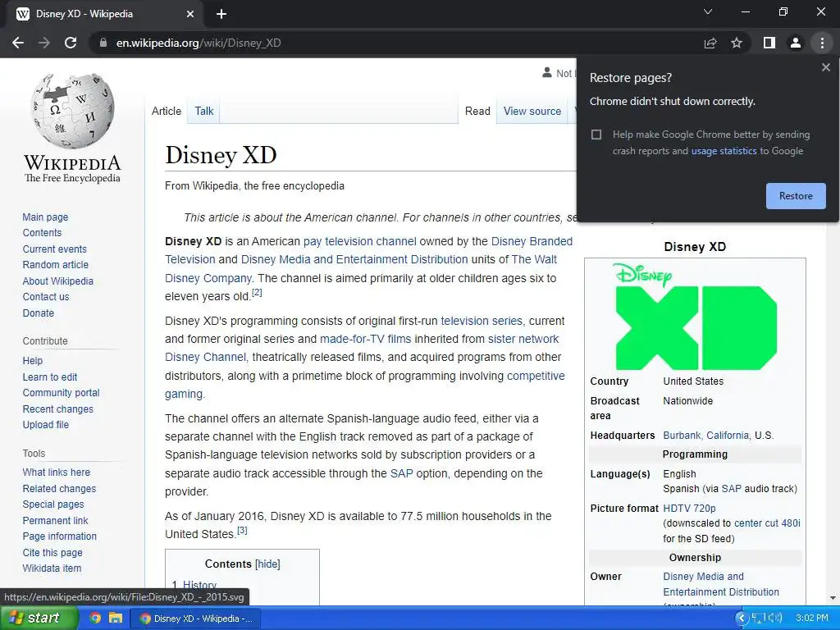Open a new tab with plus icon

coord(221,14)
